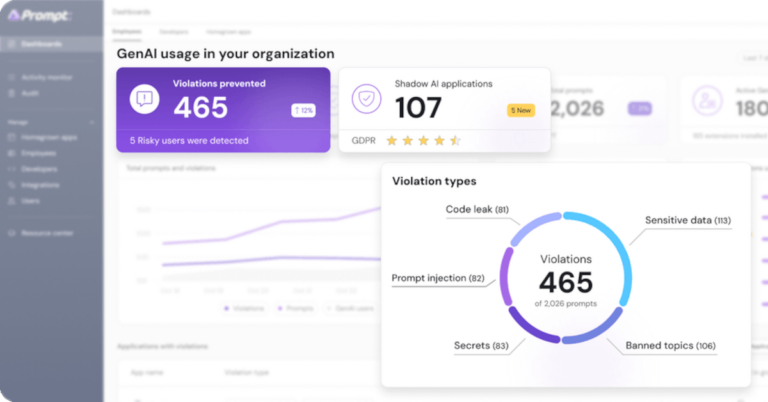The height and width of the screenshot is (402, 768).
Task: Open the Last 7 days date range dropdown
Action: [752, 59]
